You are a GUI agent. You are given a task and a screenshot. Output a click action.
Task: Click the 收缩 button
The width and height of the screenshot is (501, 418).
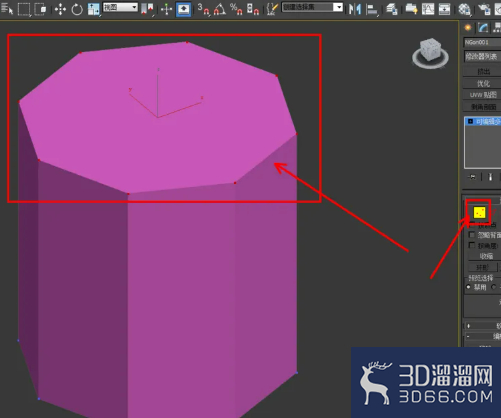(485, 256)
